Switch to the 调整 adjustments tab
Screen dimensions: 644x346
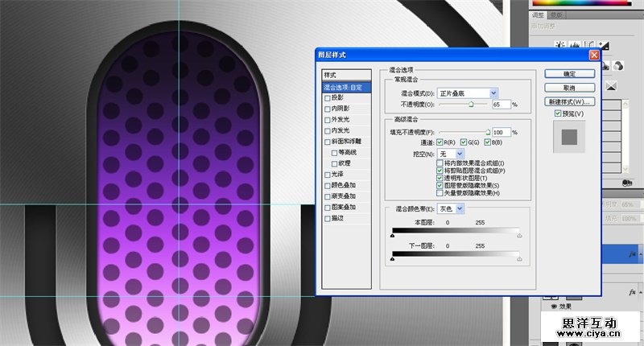pos(538,15)
